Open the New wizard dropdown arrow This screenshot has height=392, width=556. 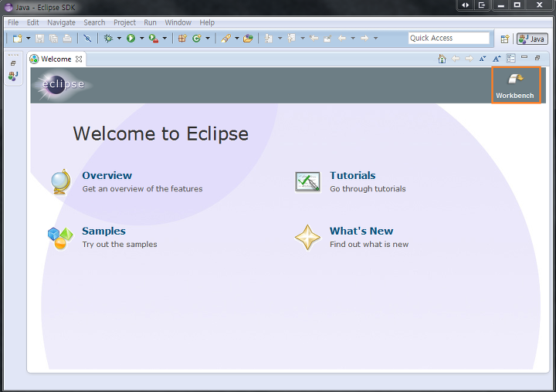click(x=29, y=39)
